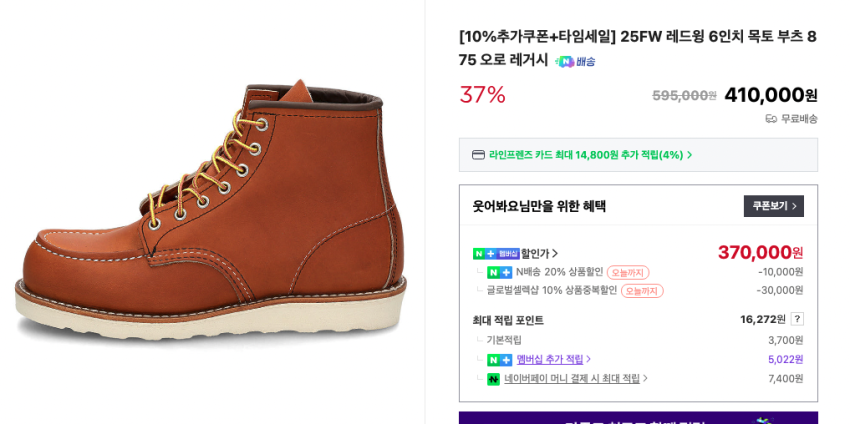
Task: Click the N배송 delivery badge icon
Action: (575, 61)
